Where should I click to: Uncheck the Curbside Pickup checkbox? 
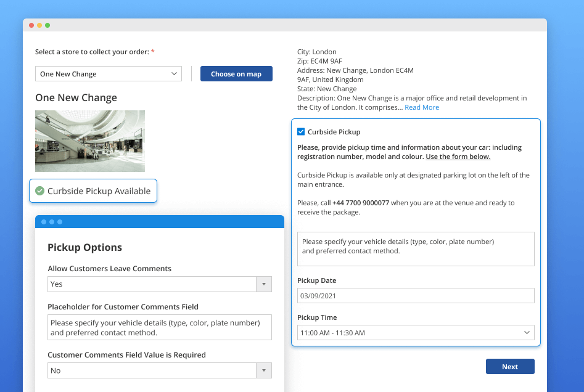coord(301,132)
